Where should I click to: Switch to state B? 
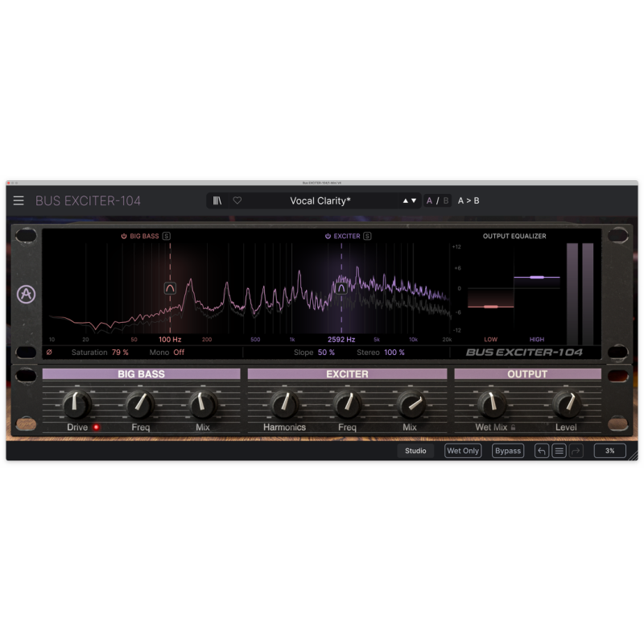446,200
